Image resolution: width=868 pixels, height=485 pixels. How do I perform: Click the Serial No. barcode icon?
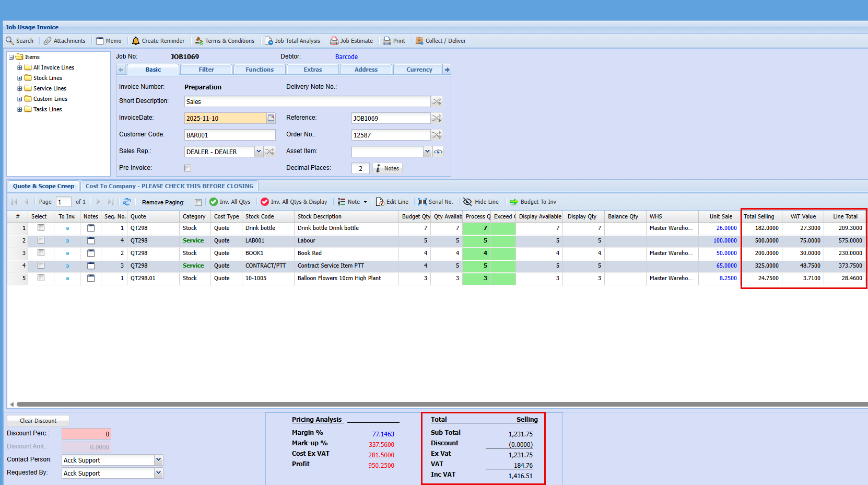tap(423, 202)
